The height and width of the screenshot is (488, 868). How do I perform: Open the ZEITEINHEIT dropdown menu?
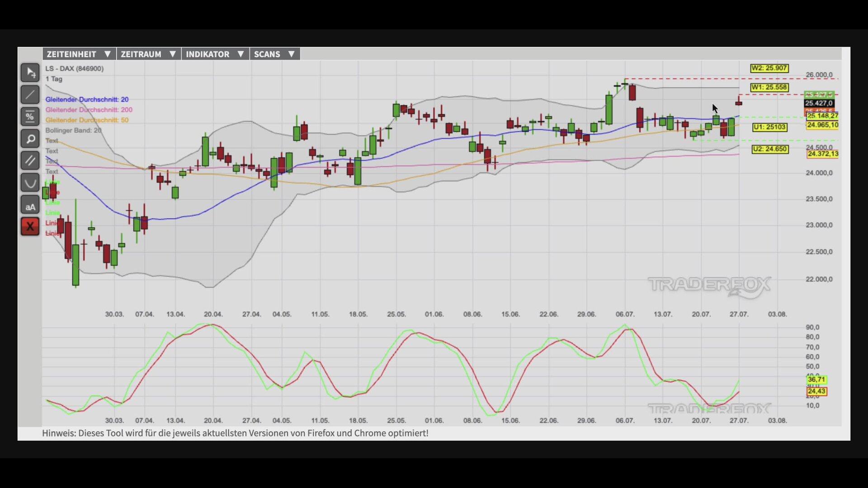coord(79,54)
